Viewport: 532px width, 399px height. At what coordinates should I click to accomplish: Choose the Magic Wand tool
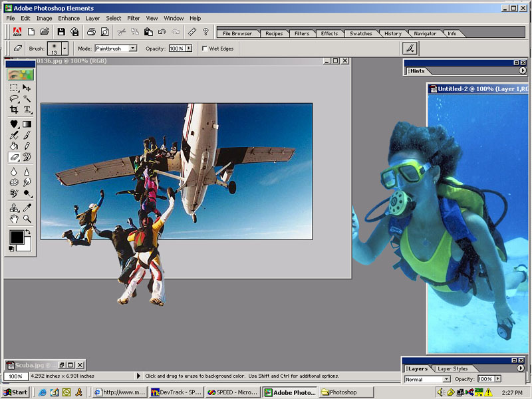(x=27, y=98)
